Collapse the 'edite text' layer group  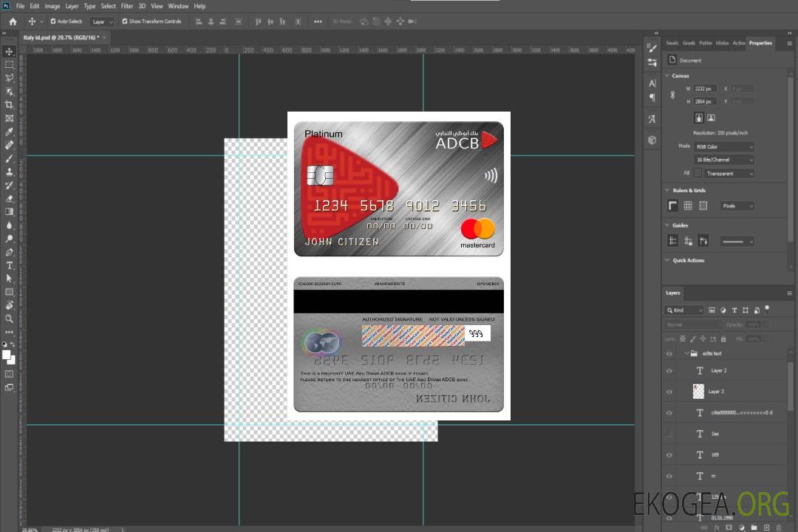click(x=686, y=353)
